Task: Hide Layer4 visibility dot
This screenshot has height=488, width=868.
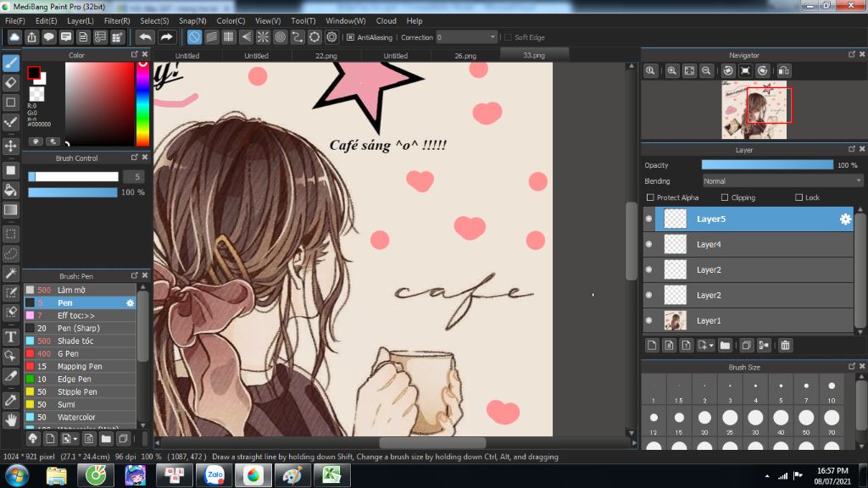Action: pyautogui.click(x=648, y=244)
